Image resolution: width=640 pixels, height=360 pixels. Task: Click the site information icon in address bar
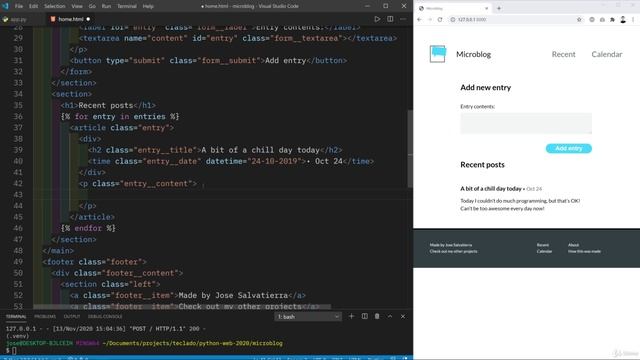pyautogui.click(x=453, y=19)
